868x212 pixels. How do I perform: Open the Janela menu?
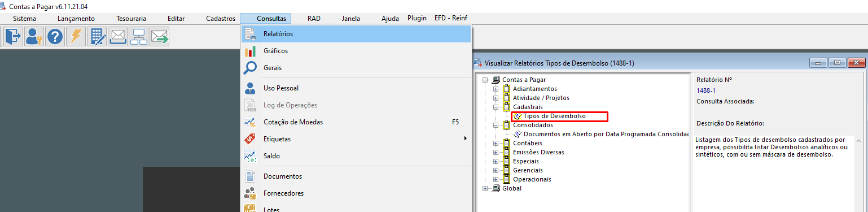(x=350, y=18)
